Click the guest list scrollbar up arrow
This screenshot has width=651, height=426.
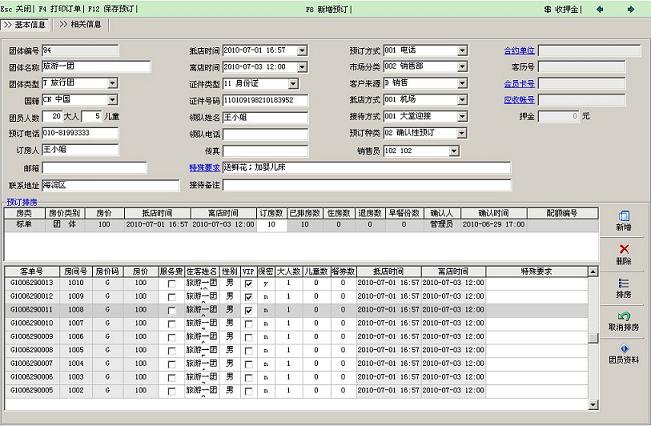(x=593, y=272)
